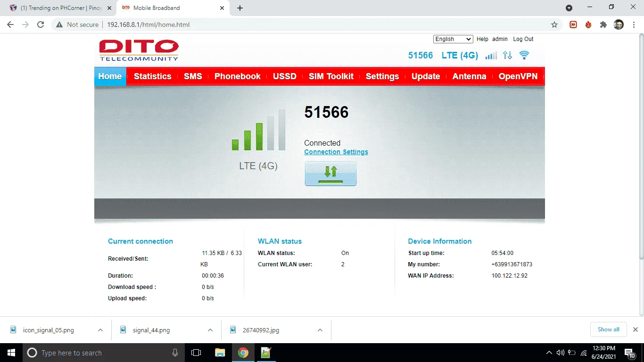Click the volume speaker icon in system tray
The height and width of the screenshot is (362, 644).
[561, 353]
